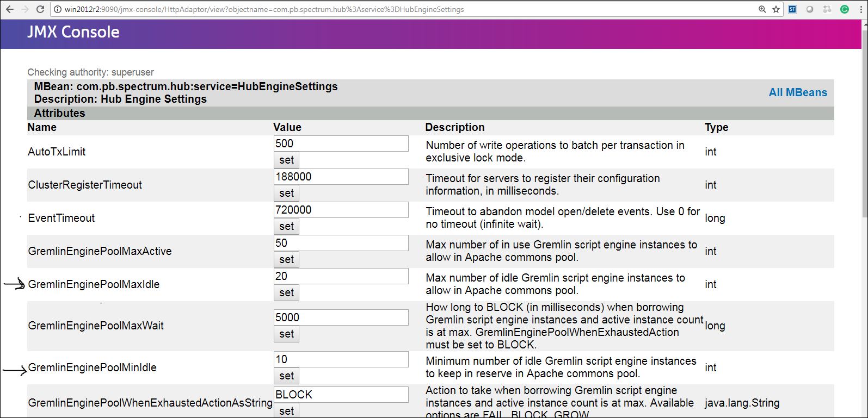This screenshot has height=418, width=868.
Task: Click the grey circle extension icon
Action: coord(810,9)
